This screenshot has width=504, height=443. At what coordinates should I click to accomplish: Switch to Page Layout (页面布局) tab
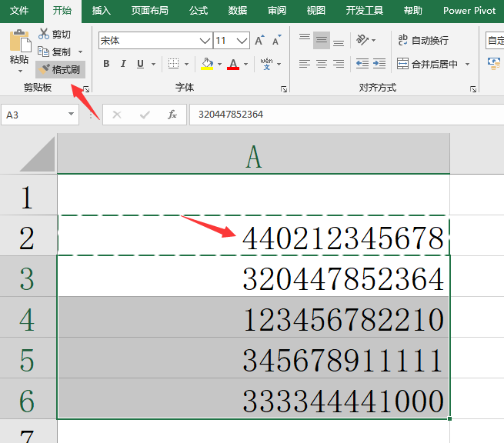150,11
